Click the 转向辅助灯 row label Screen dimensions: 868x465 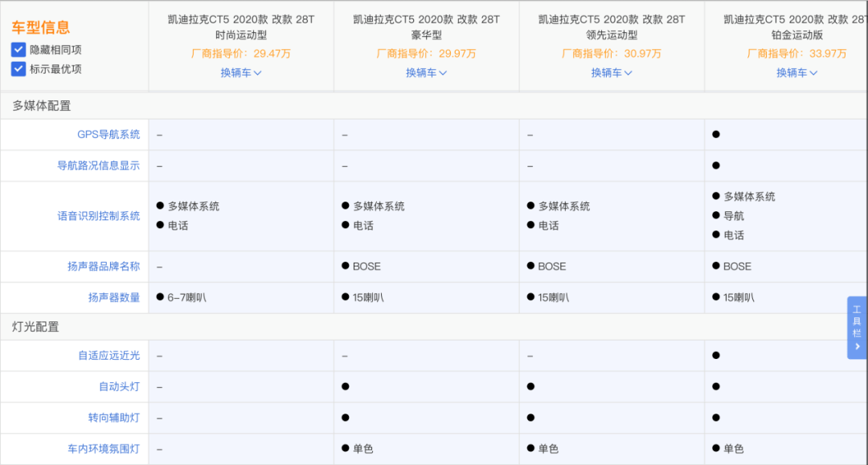113,418
